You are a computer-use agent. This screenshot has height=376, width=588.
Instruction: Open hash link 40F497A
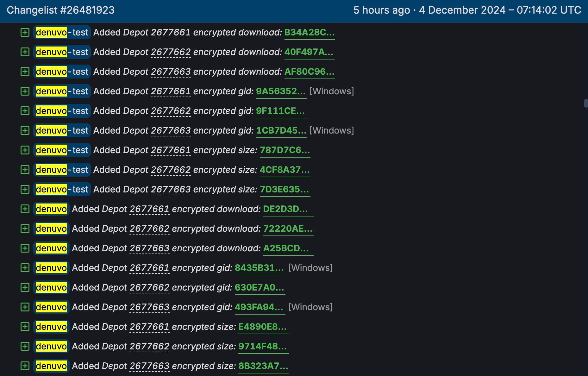click(x=309, y=52)
